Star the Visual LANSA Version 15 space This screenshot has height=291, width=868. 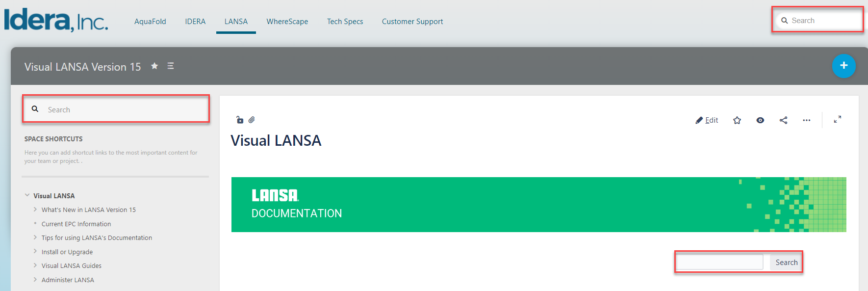pyautogui.click(x=154, y=66)
